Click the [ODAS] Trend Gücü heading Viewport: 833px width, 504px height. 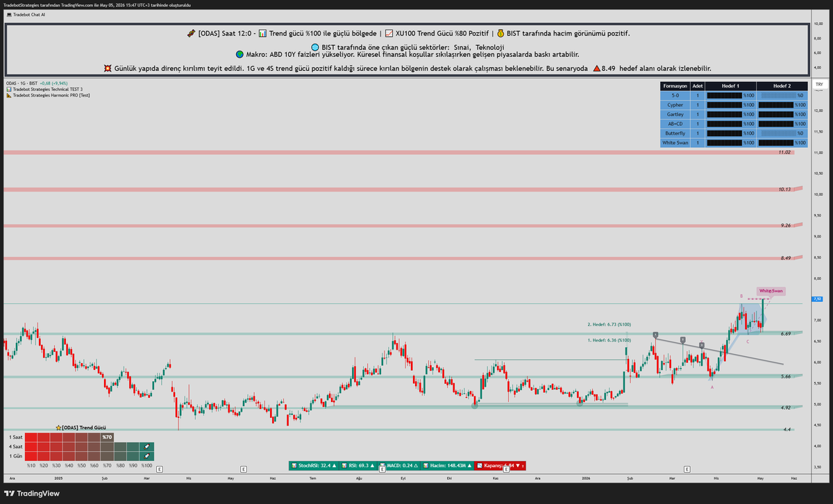pyautogui.click(x=83, y=428)
